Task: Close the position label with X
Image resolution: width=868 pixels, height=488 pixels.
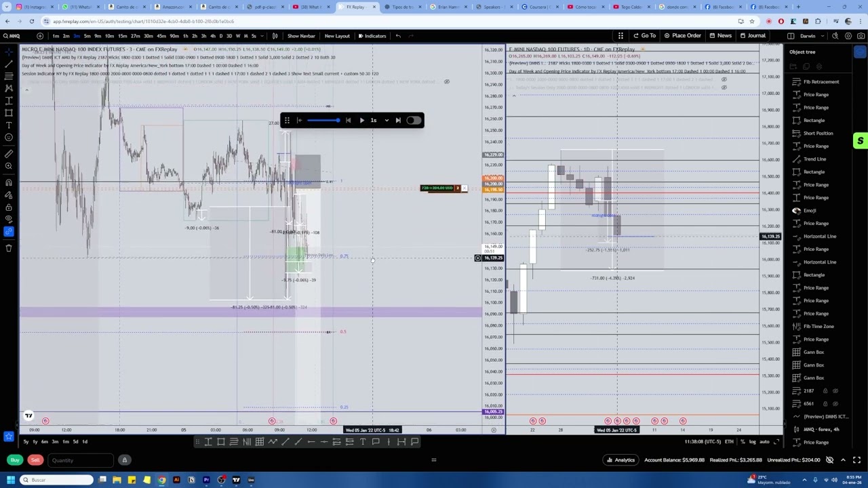Action: click(x=464, y=188)
